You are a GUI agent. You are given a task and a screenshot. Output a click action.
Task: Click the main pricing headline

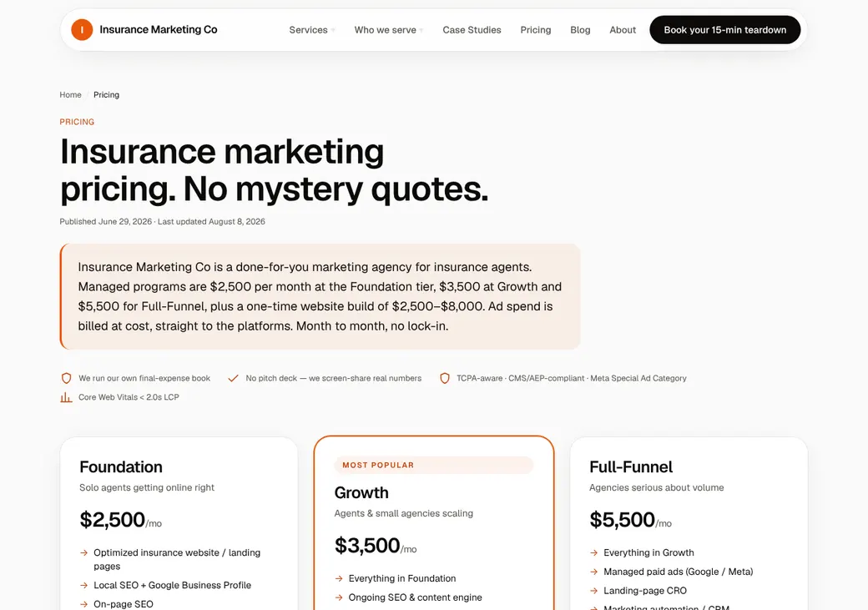pyautogui.click(x=274, y=170)
